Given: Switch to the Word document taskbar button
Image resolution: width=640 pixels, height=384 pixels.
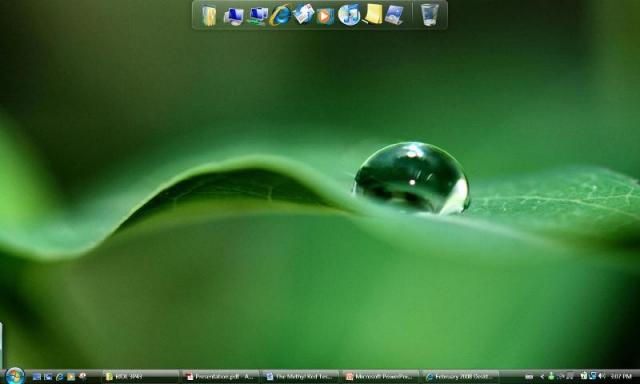Looking at the screenshot, I should [301, 376].
